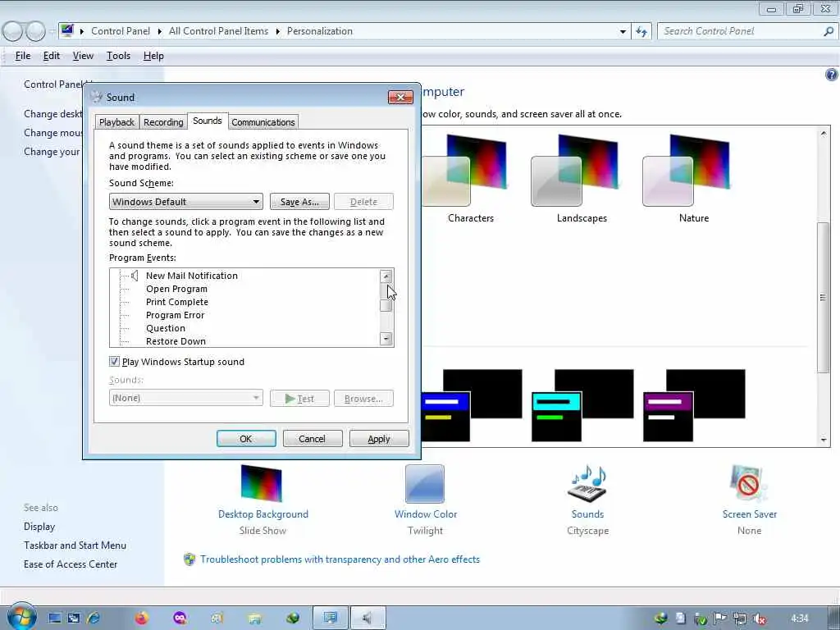Image resolution: width=840 pixels, height=630 pixels.
Task: Open the green globe taskbar icon
Action: tap(293, 619)
